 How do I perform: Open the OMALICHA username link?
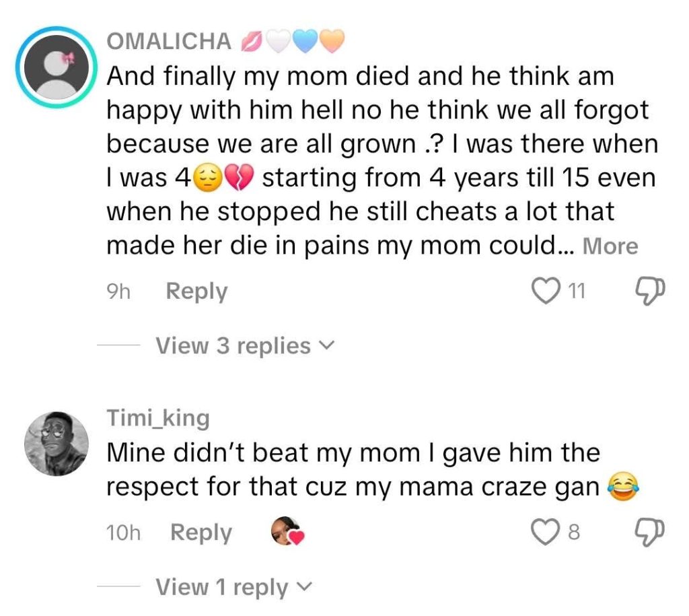click(169, 41)
